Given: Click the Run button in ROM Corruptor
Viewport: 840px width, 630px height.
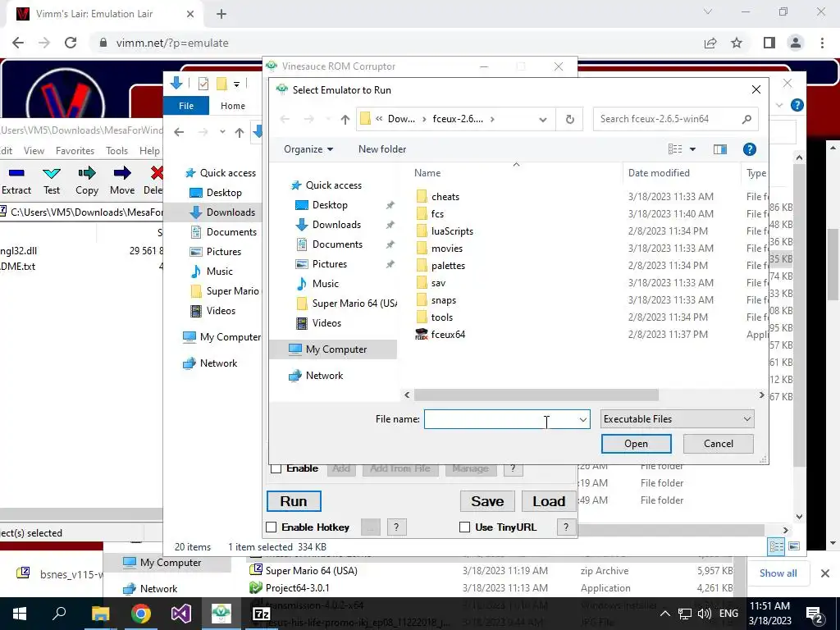Looking at the screenshot, I should (294, 501).
